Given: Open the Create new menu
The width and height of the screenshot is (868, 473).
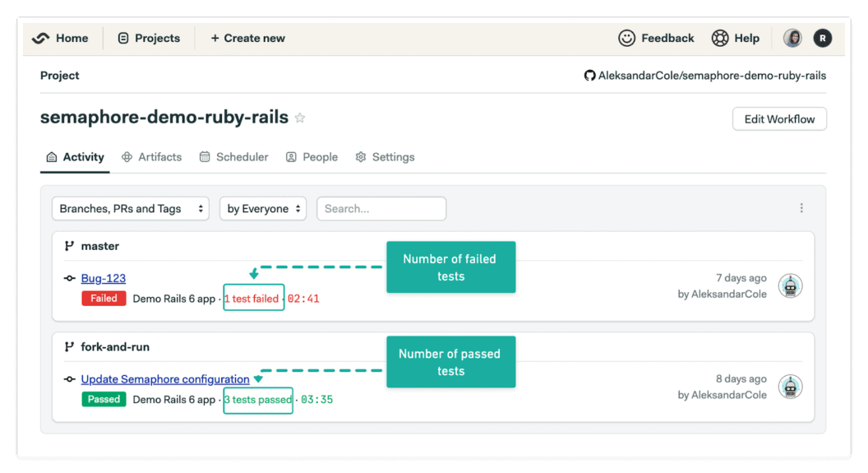Looking at the screenshot, I should [x=247, y=38].
